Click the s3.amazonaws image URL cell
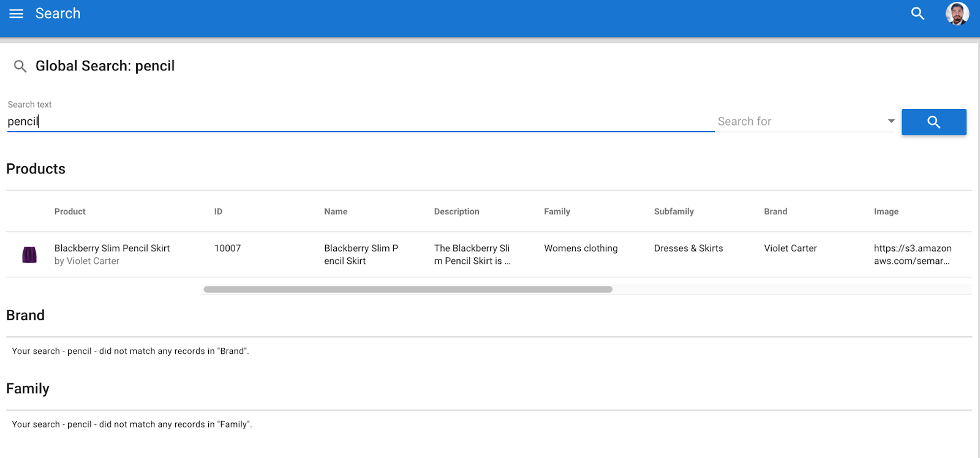 point(913,254)
